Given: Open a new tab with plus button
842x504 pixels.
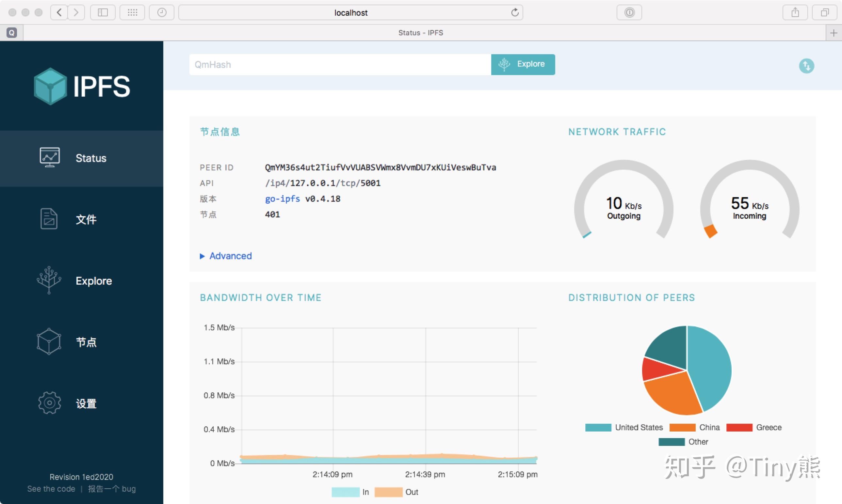Looking at the screenshot, I should (833, 33).
